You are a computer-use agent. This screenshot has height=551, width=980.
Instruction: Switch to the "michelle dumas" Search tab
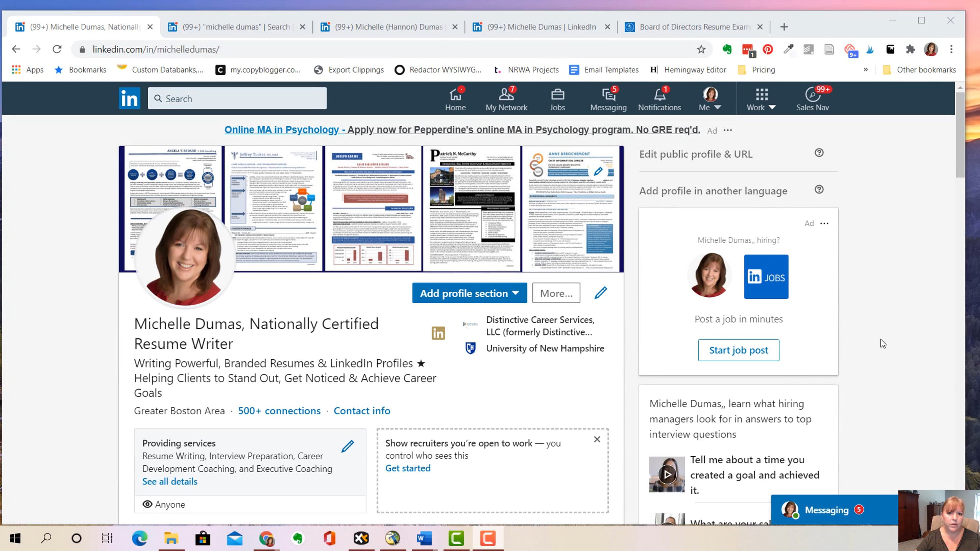(236, 27)
